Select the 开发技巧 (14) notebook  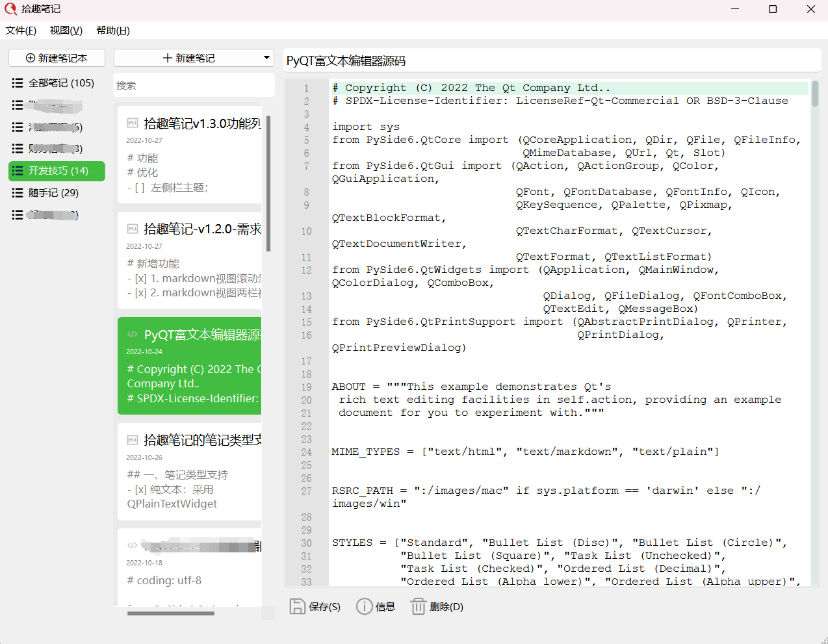click(57, 171)
